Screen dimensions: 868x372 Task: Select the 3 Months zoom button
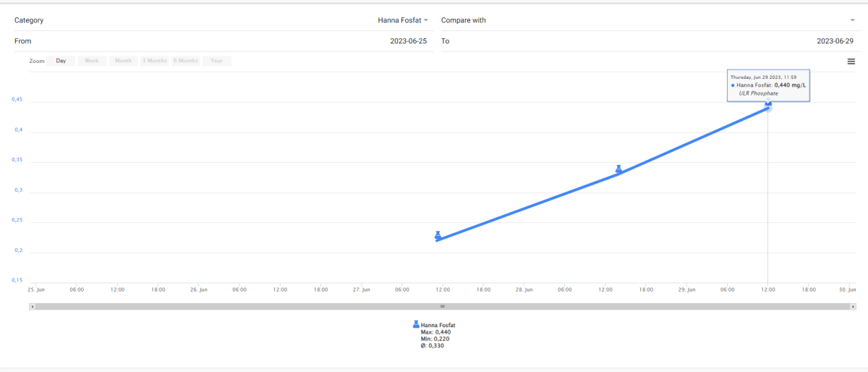(154, 61)
